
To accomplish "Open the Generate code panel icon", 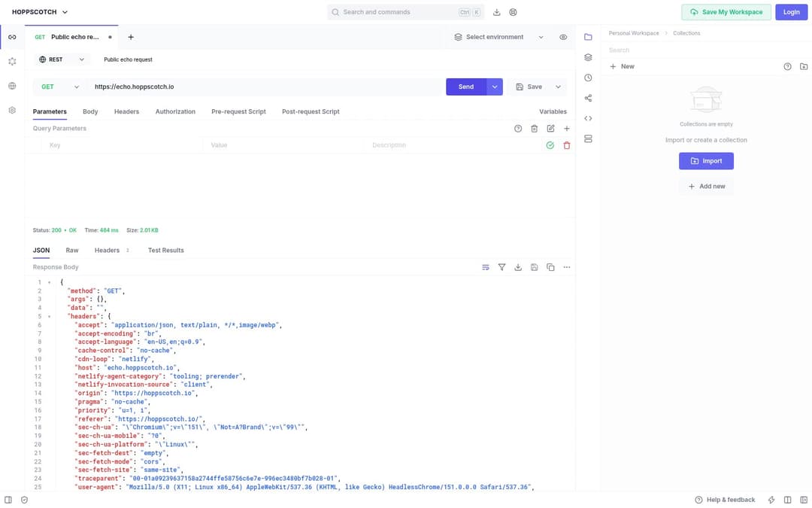I will click(588, 118).
